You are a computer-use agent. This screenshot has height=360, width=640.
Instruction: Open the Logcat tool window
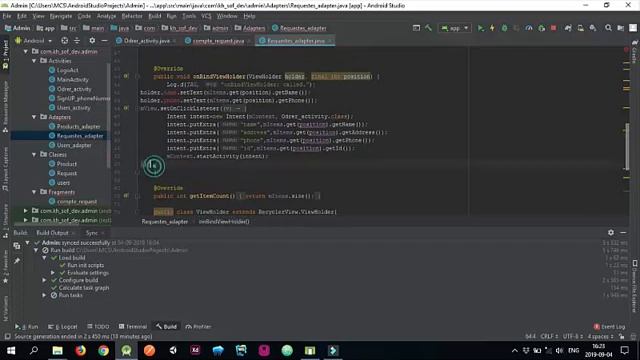62,327
